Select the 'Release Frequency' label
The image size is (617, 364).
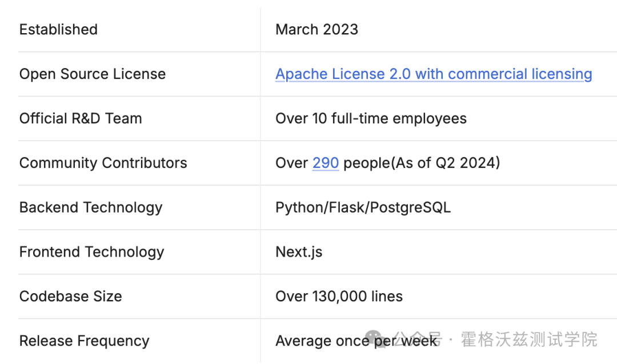click(x=84, y=341)
